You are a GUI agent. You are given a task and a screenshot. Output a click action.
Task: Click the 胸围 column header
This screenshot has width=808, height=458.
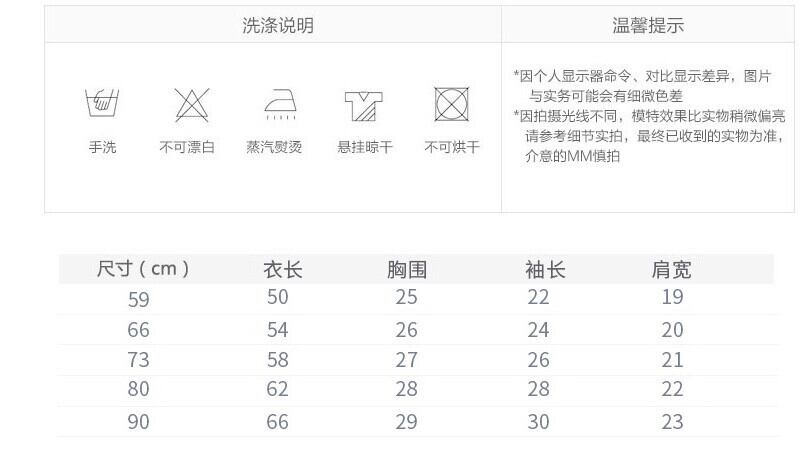[x=407, y=269]
